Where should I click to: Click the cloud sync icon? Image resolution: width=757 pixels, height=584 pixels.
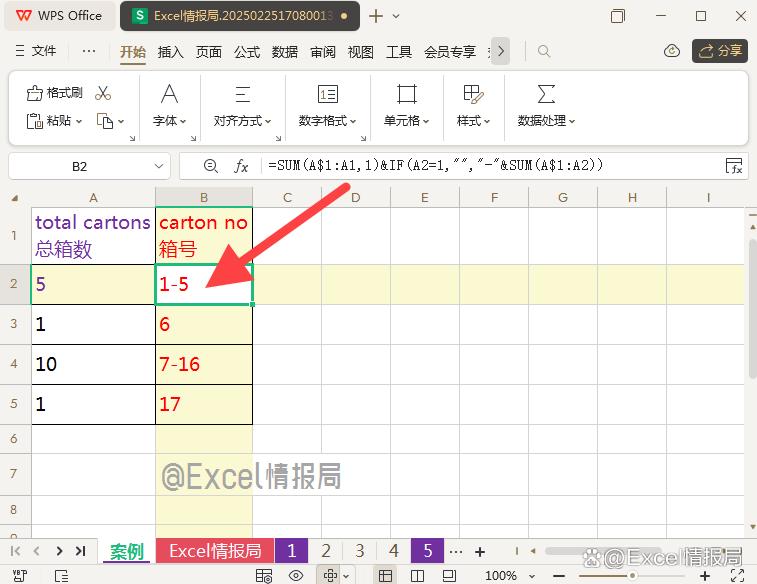(672, 51)
